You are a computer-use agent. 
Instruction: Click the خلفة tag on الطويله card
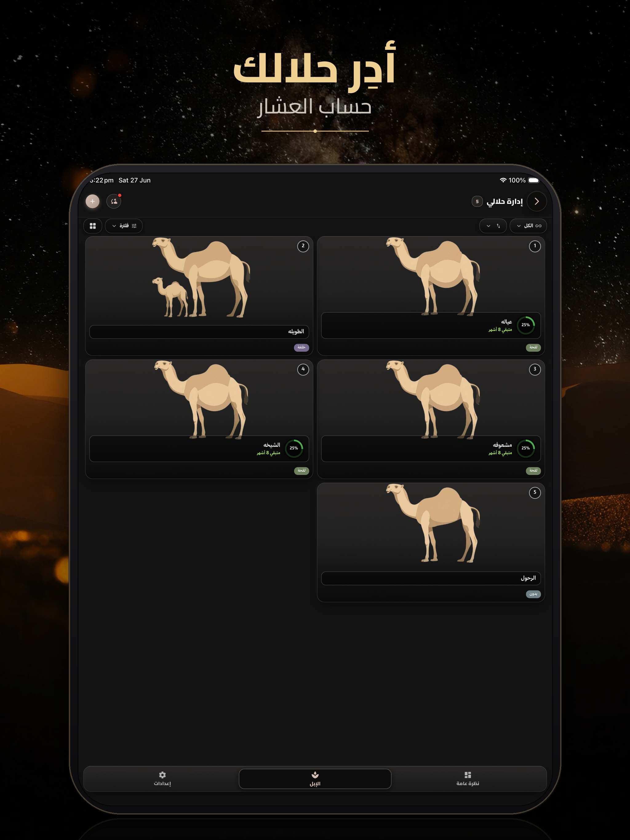pos(301,347)
